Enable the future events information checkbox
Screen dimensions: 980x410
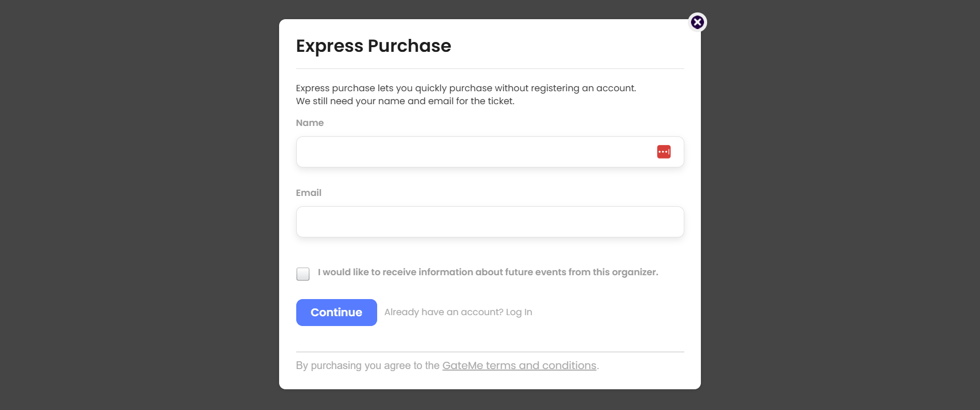coord(303,274)
